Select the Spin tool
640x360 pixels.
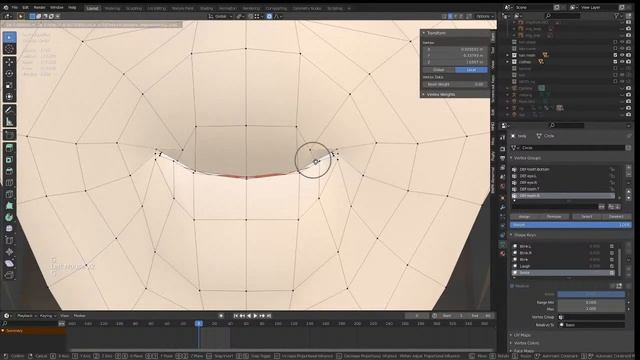click(x=9, y=217)
